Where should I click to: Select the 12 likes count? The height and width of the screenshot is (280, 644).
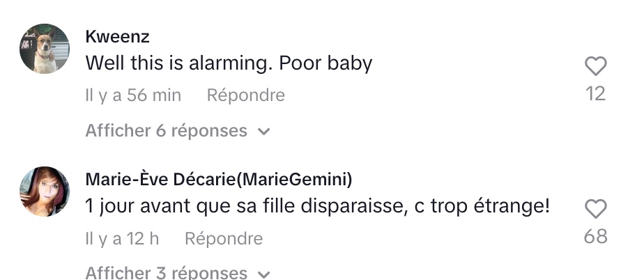(595, 94)
